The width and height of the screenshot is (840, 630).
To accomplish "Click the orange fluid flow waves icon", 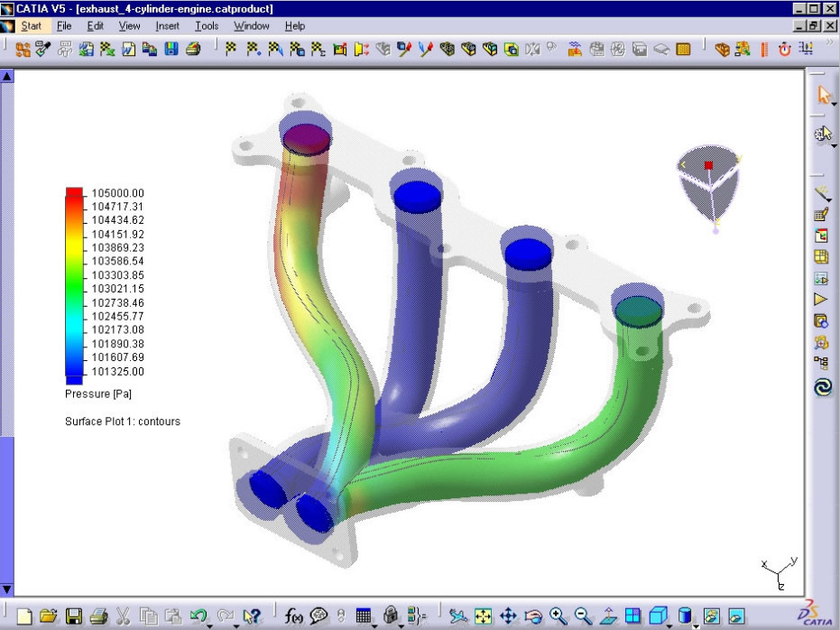I will coord(575,50).
